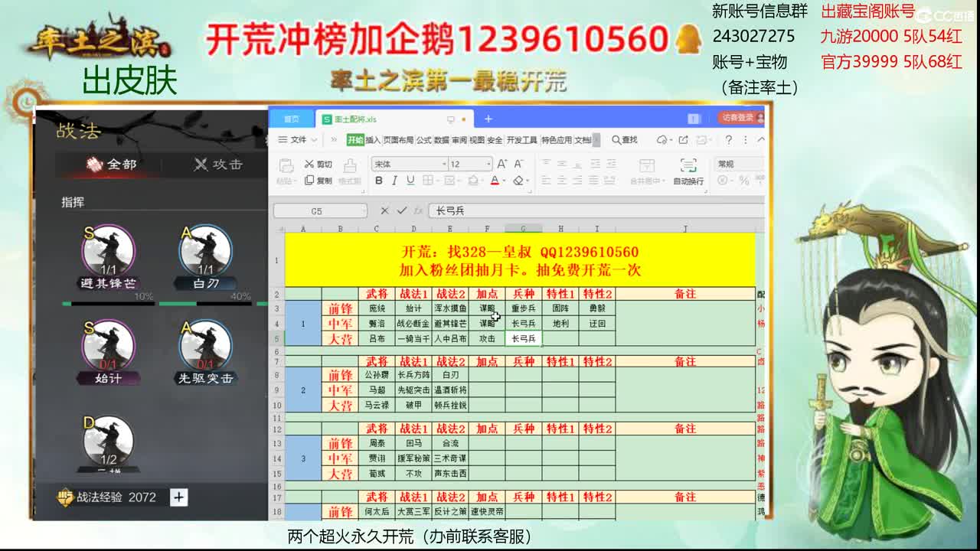Open a new tab with the plus icon

tap(488, 119)
